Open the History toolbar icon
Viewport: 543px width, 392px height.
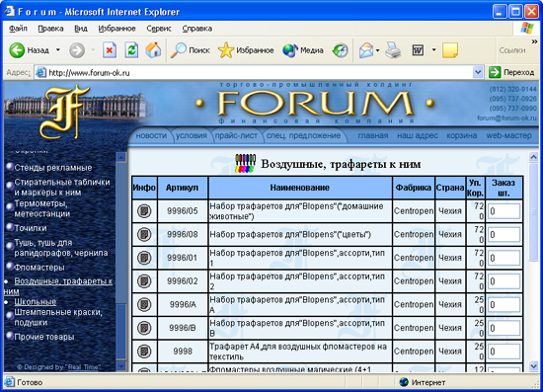(x=340, y=50)
